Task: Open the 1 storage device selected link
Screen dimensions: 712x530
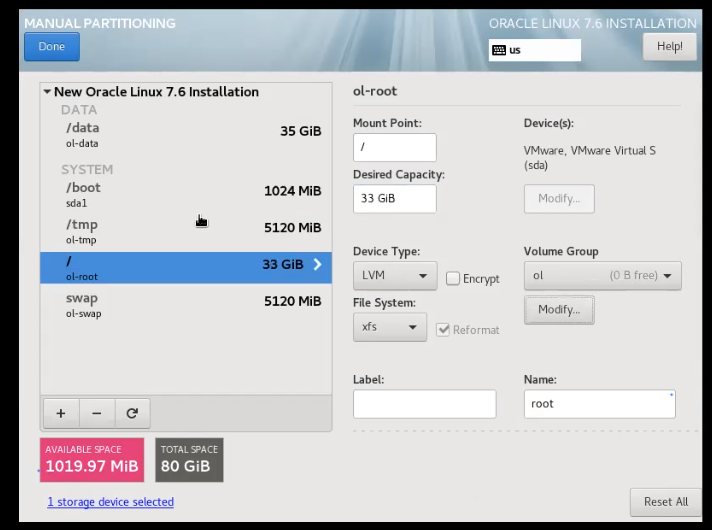Action: click(x=110, y=502)
